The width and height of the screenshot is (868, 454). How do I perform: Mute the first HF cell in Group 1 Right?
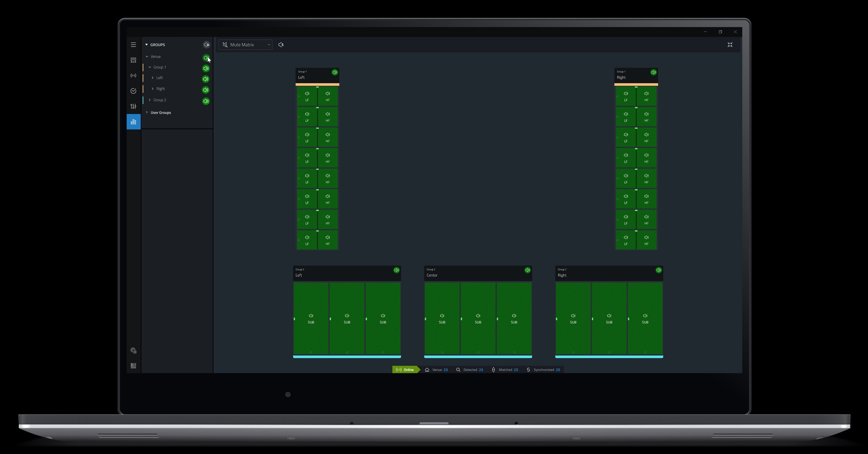point(646,96)
